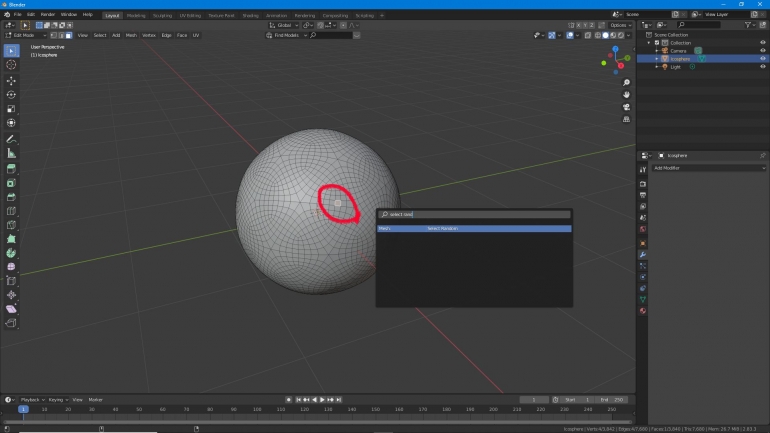Select the Scale tool
Image resolution: width=770 pixels, height=433 pixels.
pos(11,109)
